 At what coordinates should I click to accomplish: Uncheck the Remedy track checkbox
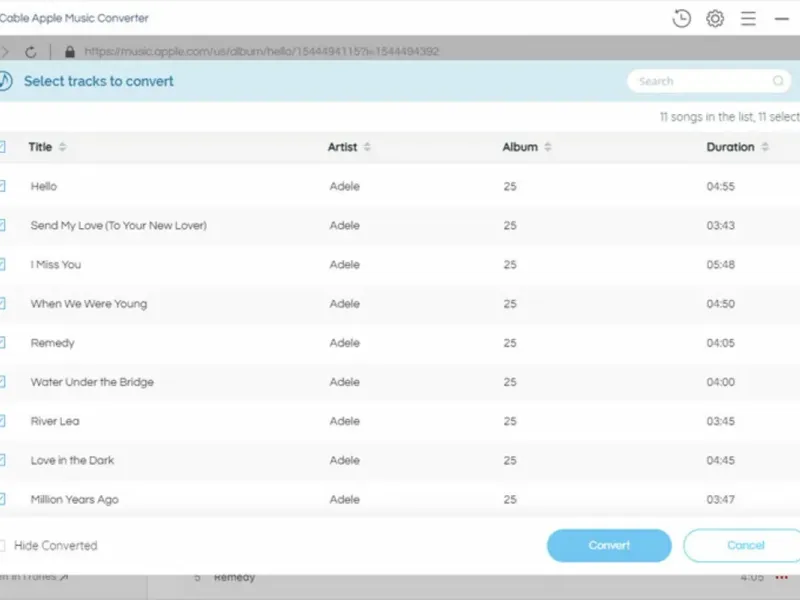click(2, 342)
